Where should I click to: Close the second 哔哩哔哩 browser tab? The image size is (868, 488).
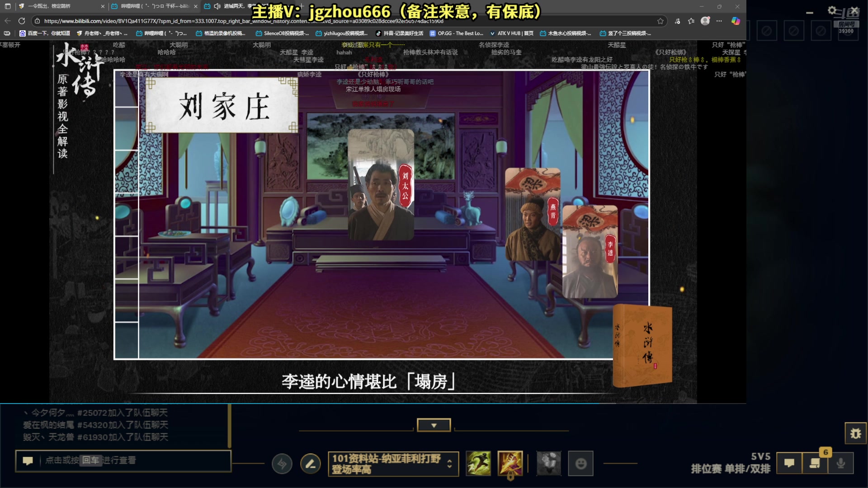pos(196,6)
